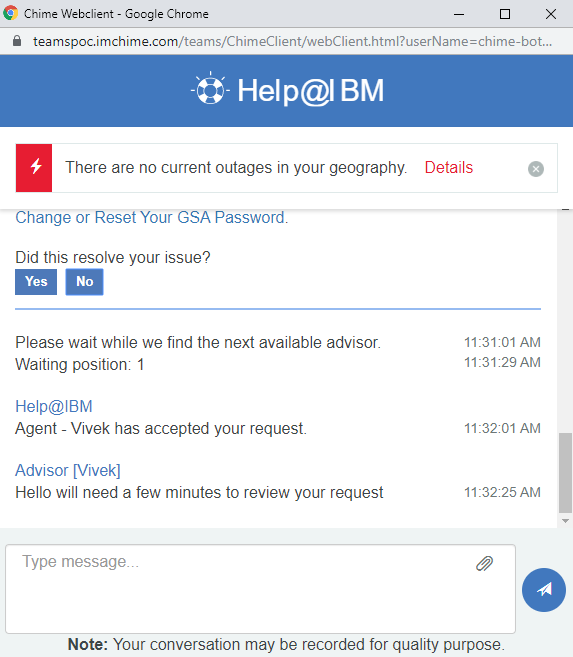Click the scrollbar down arrow

(x=565, y=521)
